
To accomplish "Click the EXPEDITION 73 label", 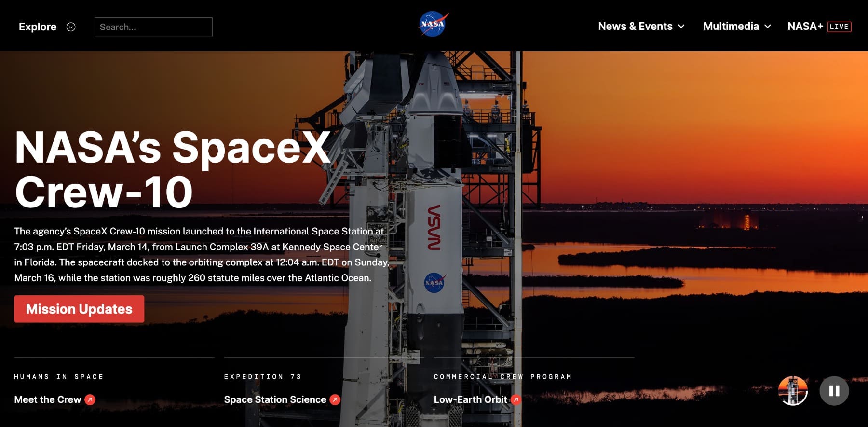I will (x=263, y=377).
